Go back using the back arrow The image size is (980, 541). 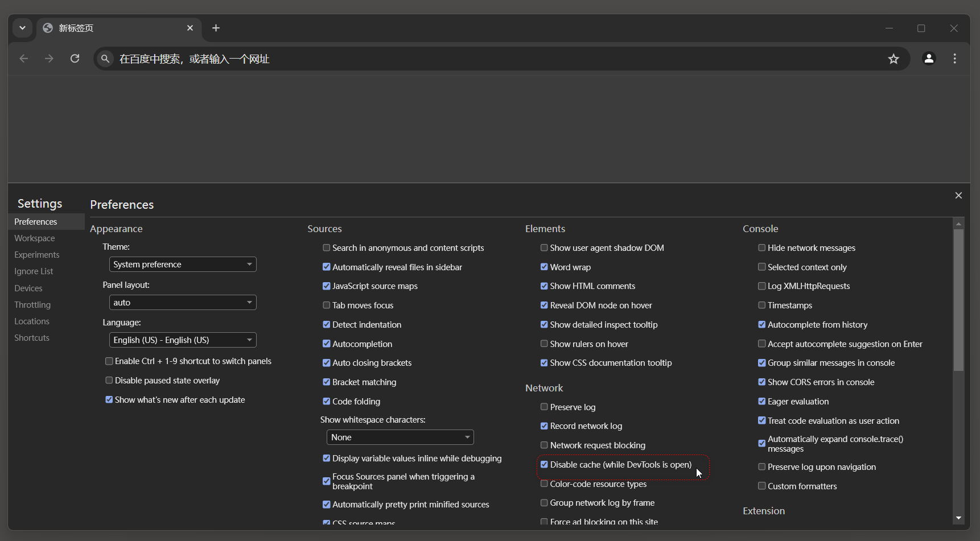pyautogui.click(x=23, y=59)
